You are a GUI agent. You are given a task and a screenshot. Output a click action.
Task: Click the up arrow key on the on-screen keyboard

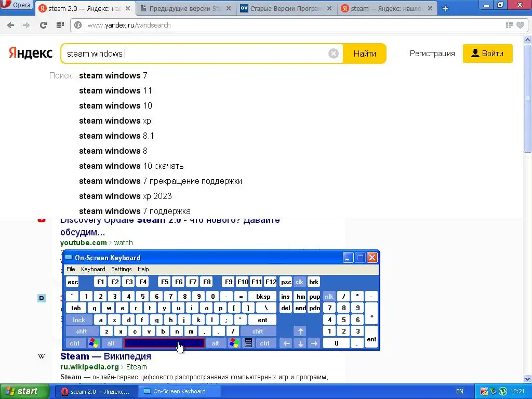(x=300, y=331)
